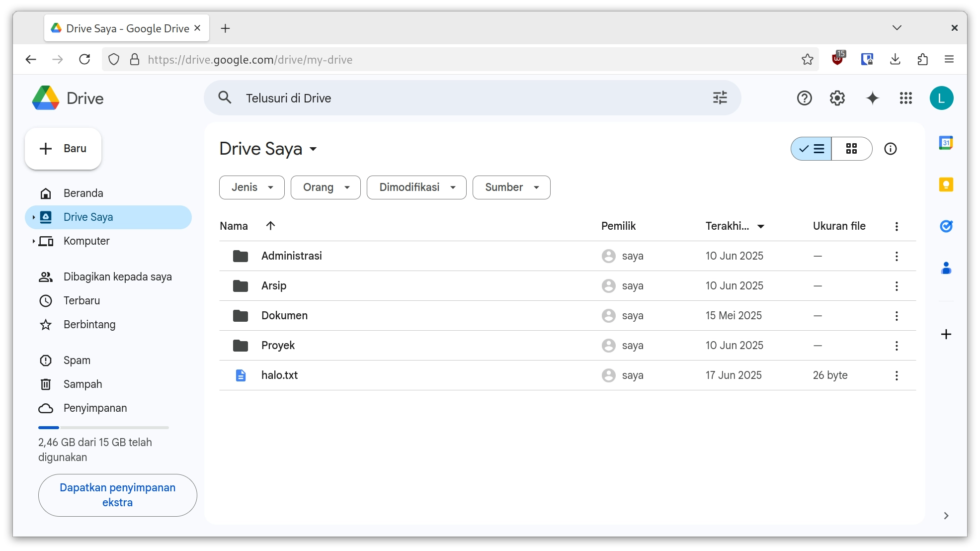980x551 pixels.
Task: Reverse the sort direction arrow by Nama
Action: (270, 226)
